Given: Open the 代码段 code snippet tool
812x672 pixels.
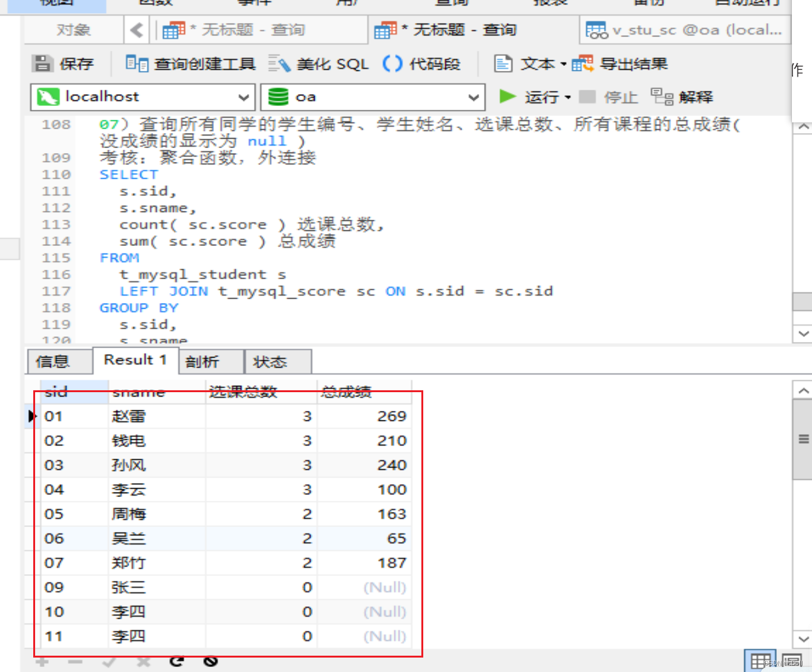Looking at the screenshot, I should point(421,63).
